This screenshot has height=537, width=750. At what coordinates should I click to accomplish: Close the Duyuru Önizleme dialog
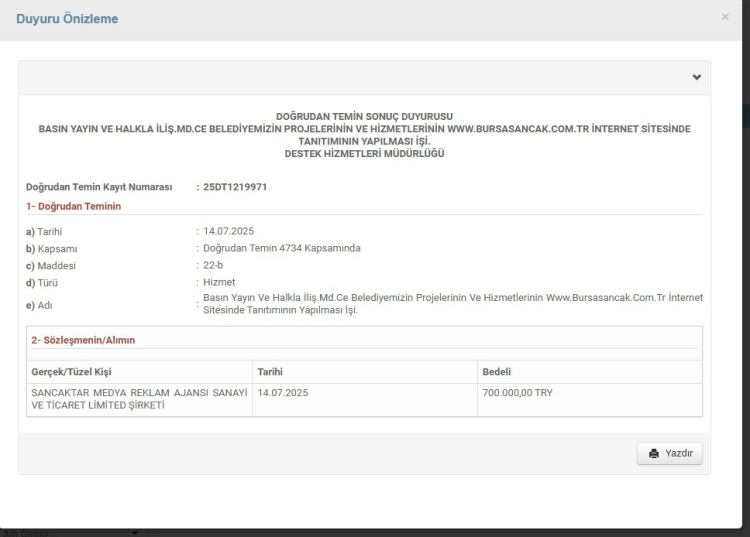coord(725,18)
